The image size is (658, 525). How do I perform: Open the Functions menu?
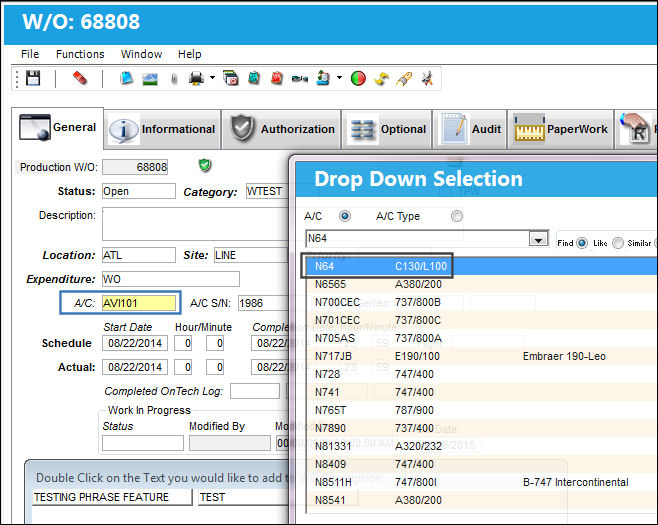click(x=80, y=54)
